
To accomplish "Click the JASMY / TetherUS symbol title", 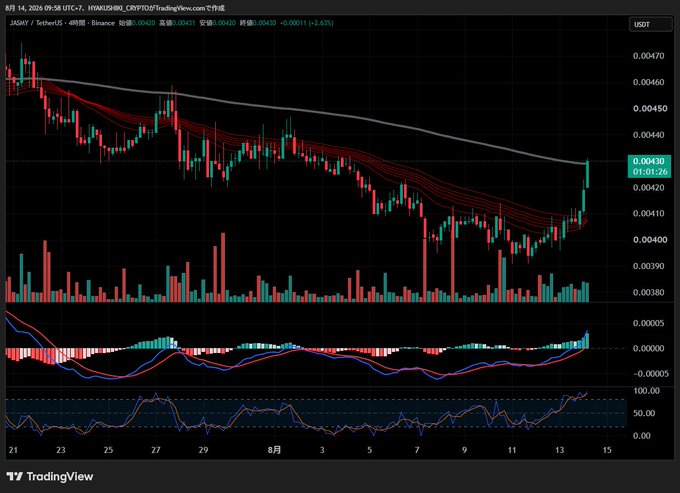I will coord(36,23).
